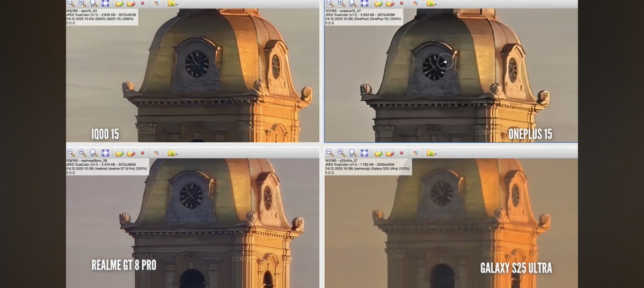Open previous file folder icon in Galaxy viewer

(378, 153)
